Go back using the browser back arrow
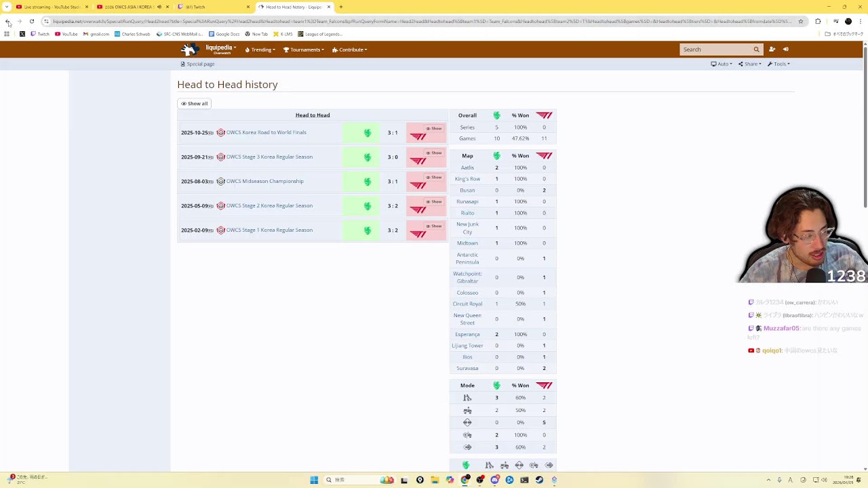This screenshot has width=868, height=488. pyautogui.click(x=7, y=21)
